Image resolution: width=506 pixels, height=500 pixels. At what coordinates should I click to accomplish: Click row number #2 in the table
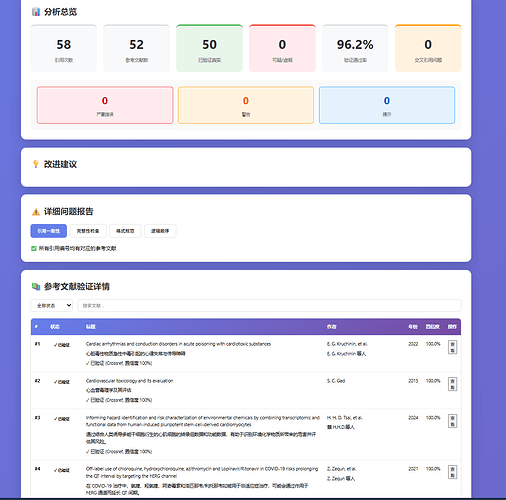pos(37,381)
